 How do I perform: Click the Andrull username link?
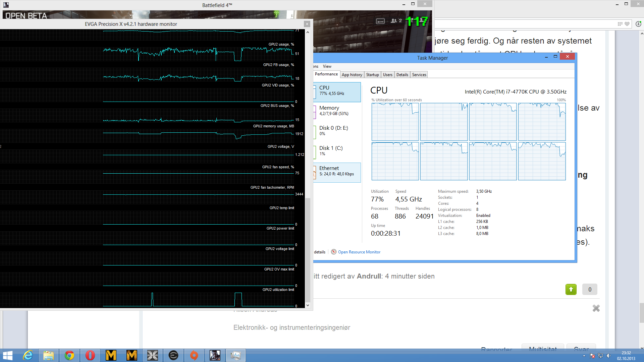(x=369, y=276)
